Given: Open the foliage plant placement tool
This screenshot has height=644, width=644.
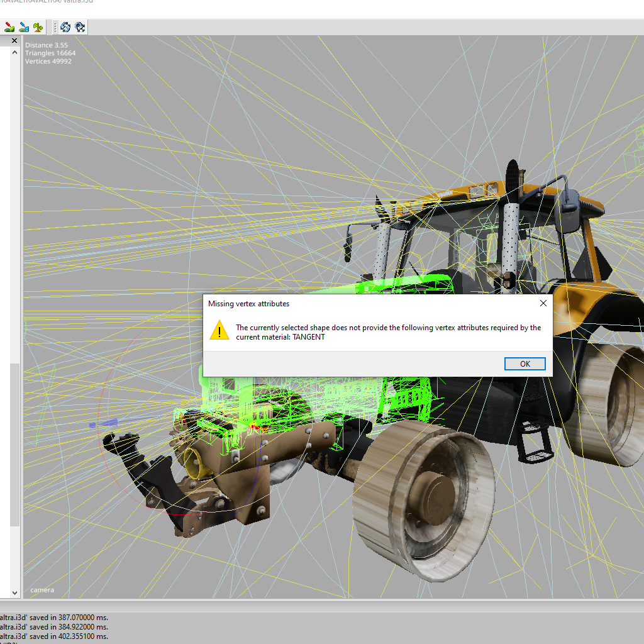Looking at the screenshot, I should 38,28.
